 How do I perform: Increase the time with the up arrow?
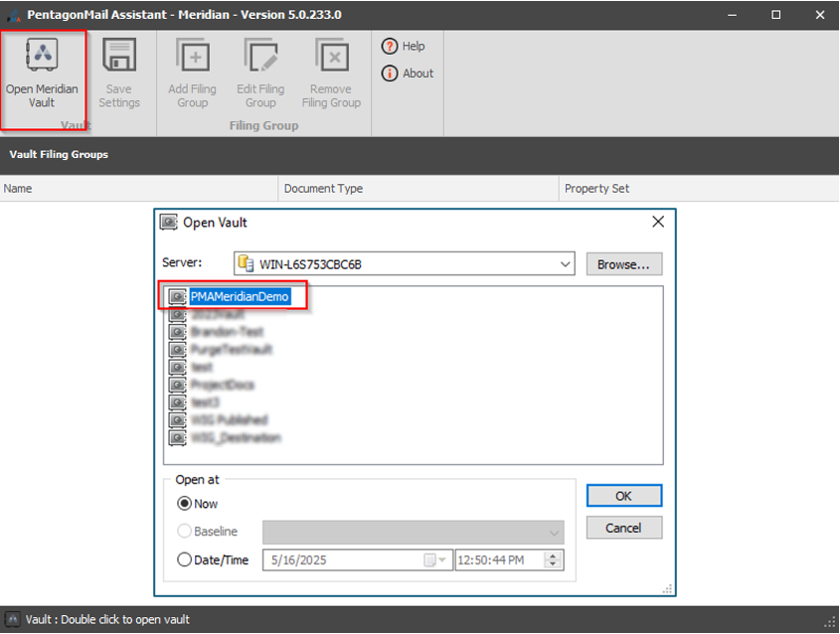pyautogui.click(x=553, y=555)
